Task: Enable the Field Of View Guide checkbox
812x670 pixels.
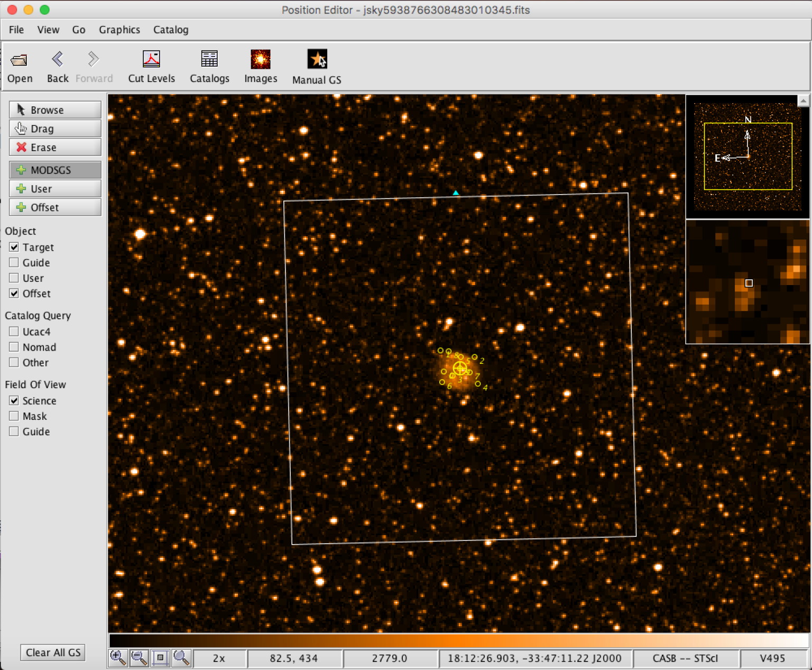Action: click(x=14, y=431)
